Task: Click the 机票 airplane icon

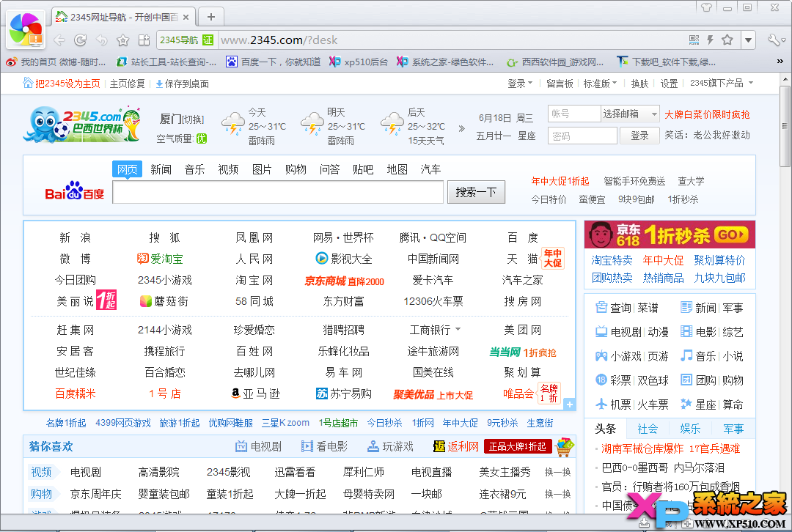Action: (x=601, y=404)
